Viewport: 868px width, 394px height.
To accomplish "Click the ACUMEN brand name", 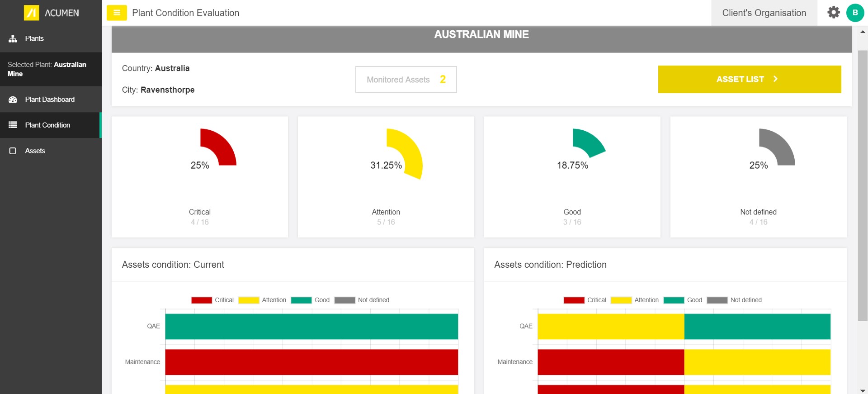I will 62,13.
